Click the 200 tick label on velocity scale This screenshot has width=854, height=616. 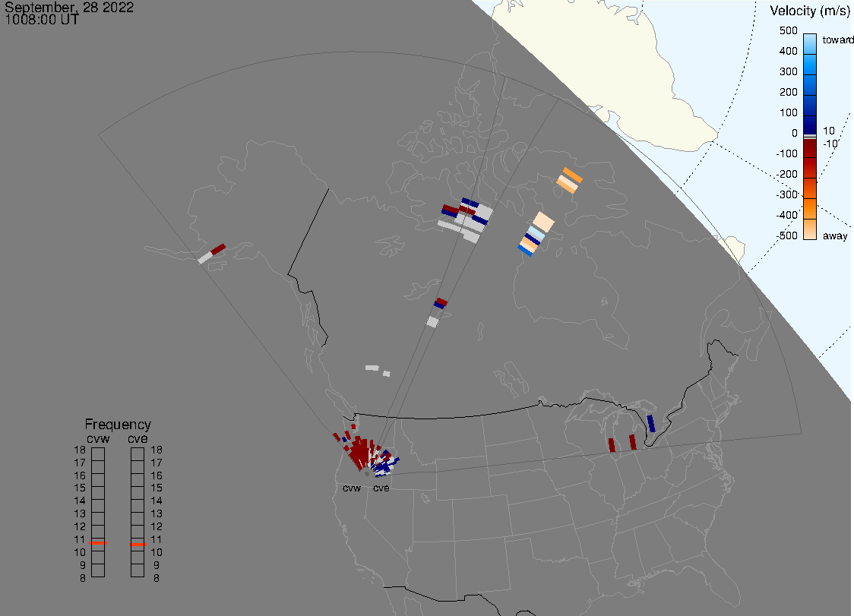(788, 92)
